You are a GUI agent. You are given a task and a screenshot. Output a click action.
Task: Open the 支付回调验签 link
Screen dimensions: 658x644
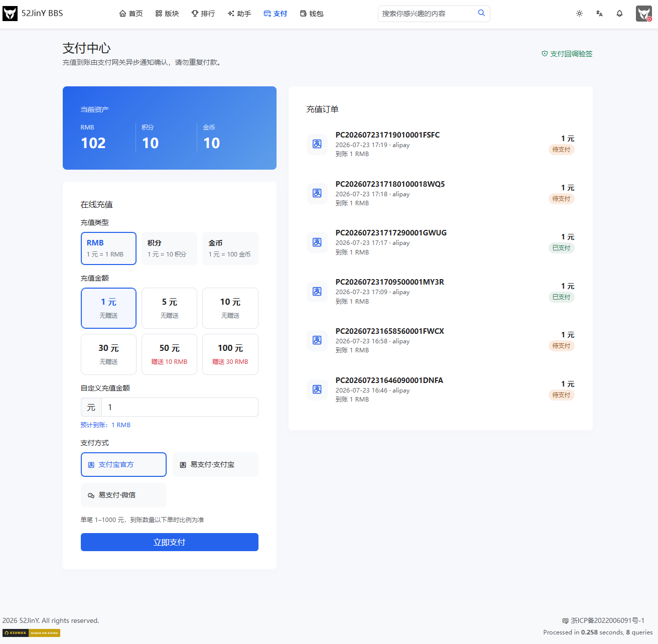(x=567, y=54)
